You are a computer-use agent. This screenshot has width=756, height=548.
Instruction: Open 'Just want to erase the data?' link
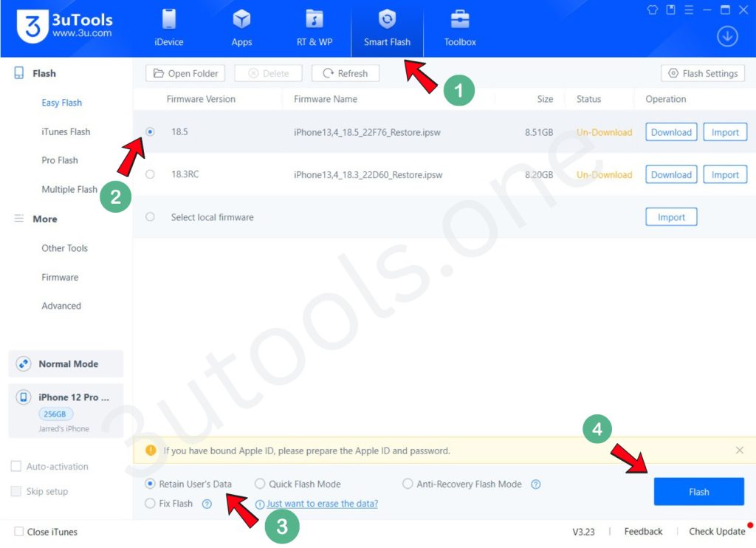(x=322, y=504)
